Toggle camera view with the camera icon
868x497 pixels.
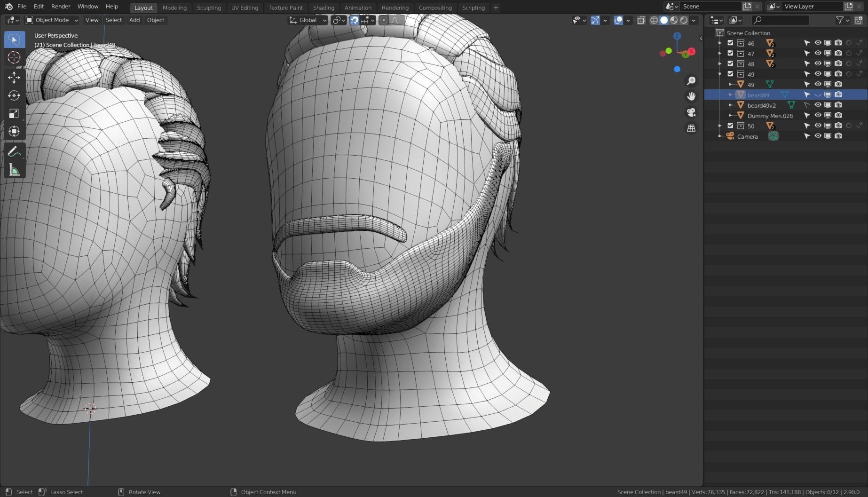tap(691, 112)
